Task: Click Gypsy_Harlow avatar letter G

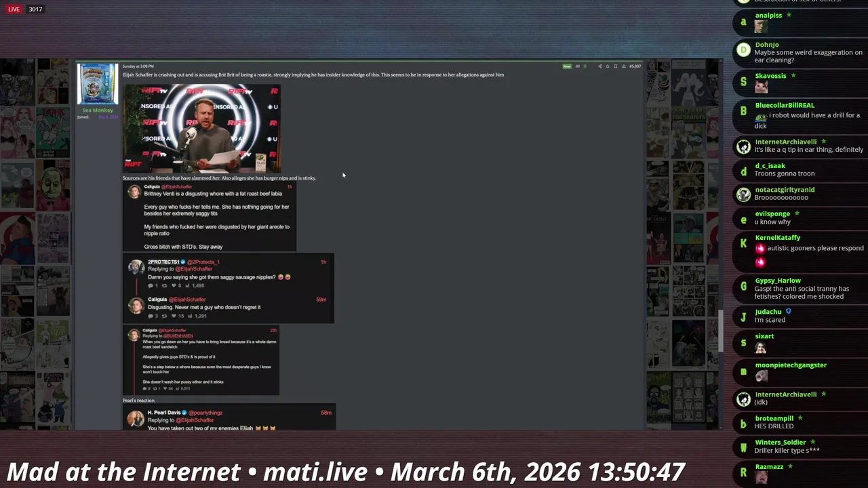Action: (743, 286)
